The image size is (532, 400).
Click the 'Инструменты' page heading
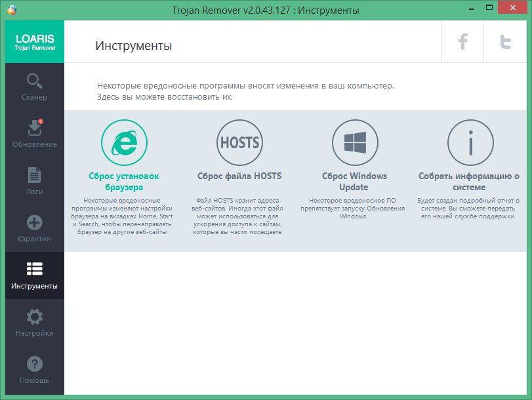click(x=134, y=45)
